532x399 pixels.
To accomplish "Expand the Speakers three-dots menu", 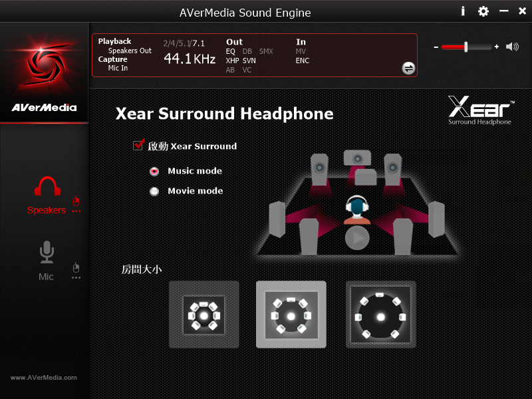I will point(76,211).
